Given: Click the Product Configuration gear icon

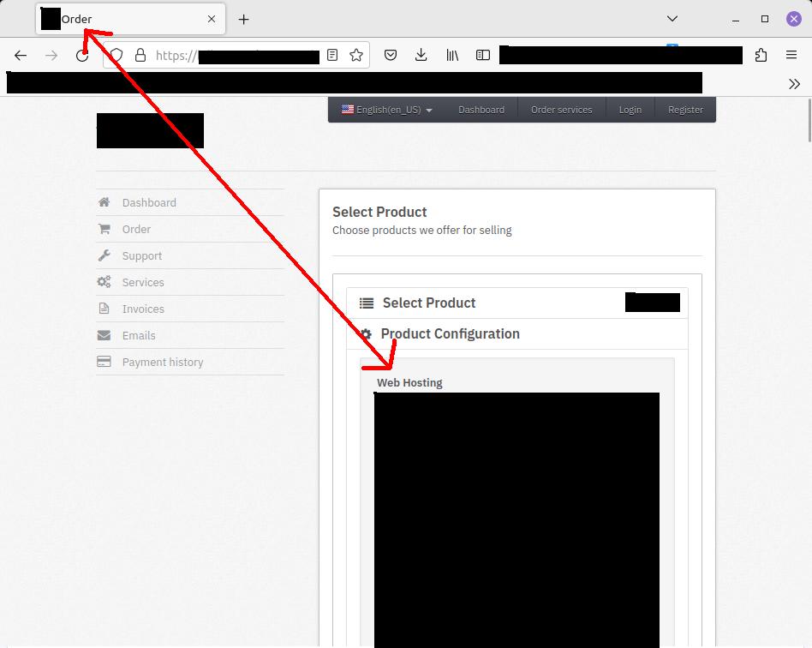Looking at the screenshot, I should (x=366, y=333).
